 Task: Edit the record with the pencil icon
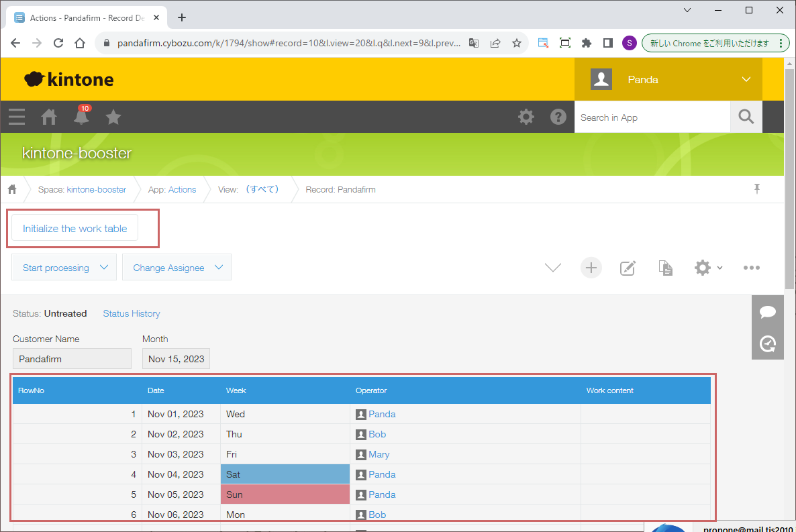628,268
